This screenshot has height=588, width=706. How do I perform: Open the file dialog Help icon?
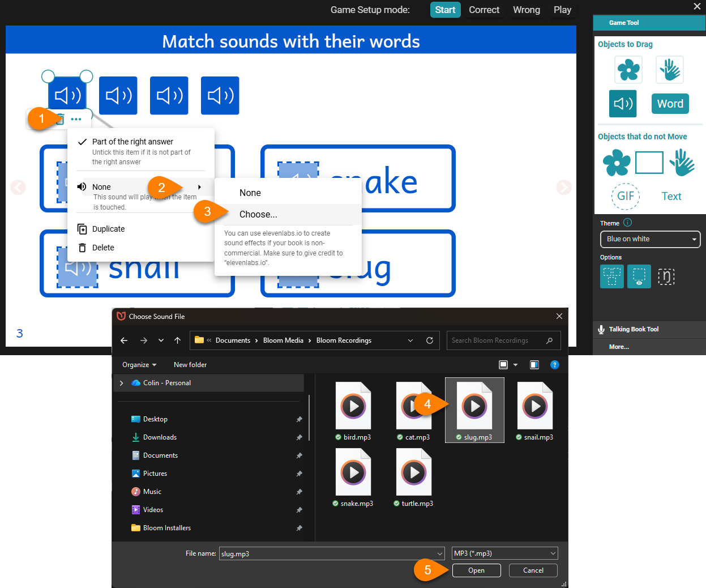click(x=554, y=365)
